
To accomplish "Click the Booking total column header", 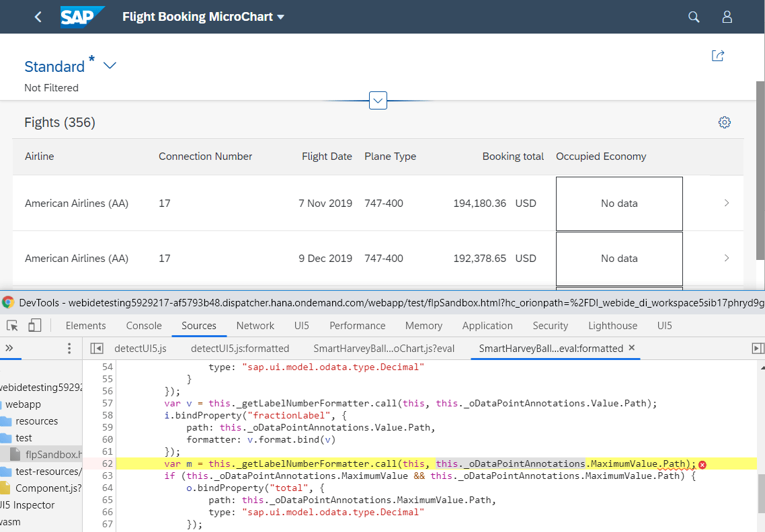I will 513,157.
